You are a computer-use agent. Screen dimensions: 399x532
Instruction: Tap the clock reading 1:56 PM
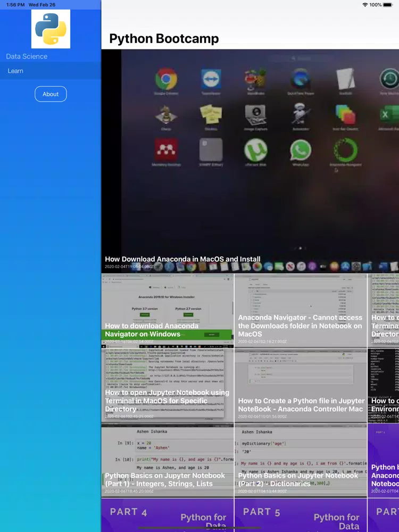15,5
